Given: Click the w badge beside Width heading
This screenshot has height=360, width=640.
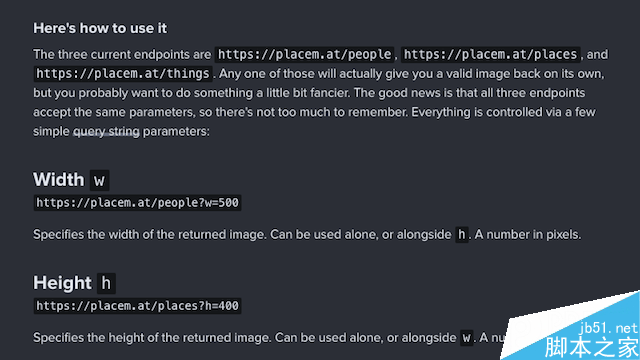Looking at the screenshot, I should (99, 180).
